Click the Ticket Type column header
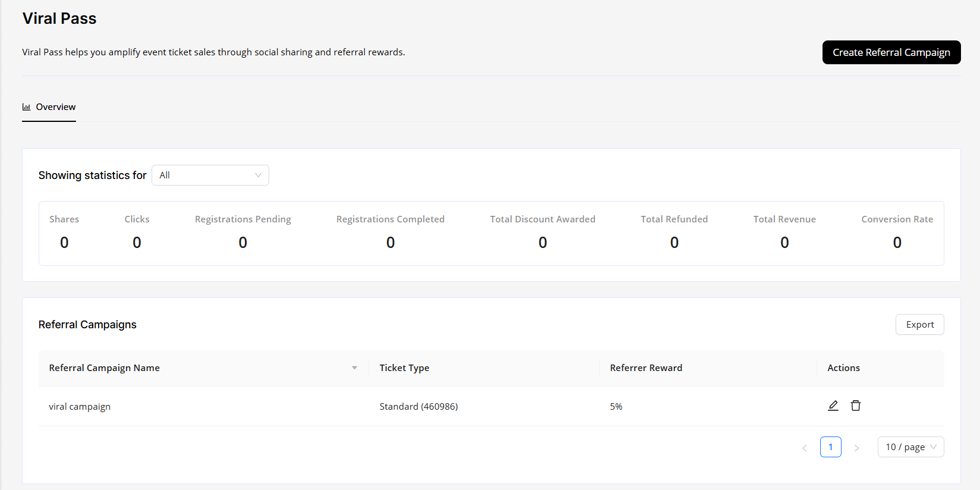Screen dimensions: 980x490 pyautogui.click(x=404, y=368)
